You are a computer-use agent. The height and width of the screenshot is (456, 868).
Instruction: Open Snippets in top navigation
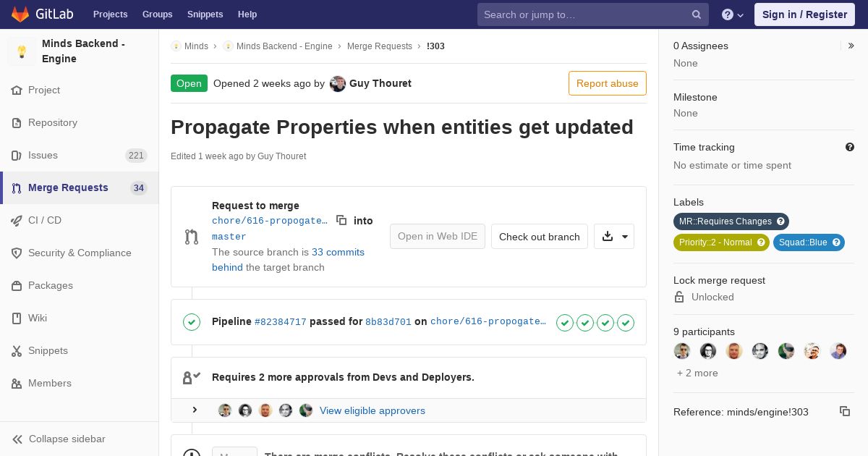click(x=205, y=14)
